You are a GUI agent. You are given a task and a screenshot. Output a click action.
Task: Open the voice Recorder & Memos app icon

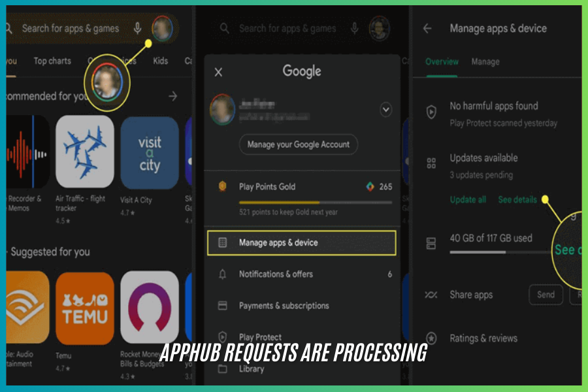[27, 152]
